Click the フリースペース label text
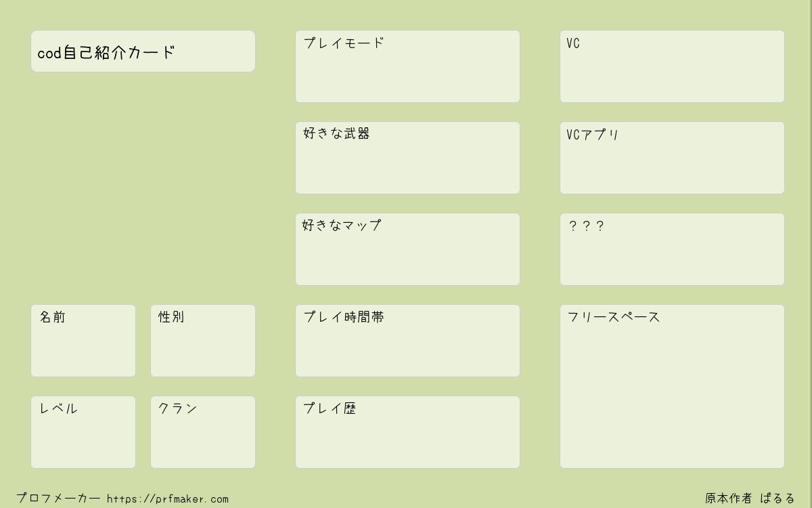The width and height of the screenshot is (812, 508). coord(614,317)
